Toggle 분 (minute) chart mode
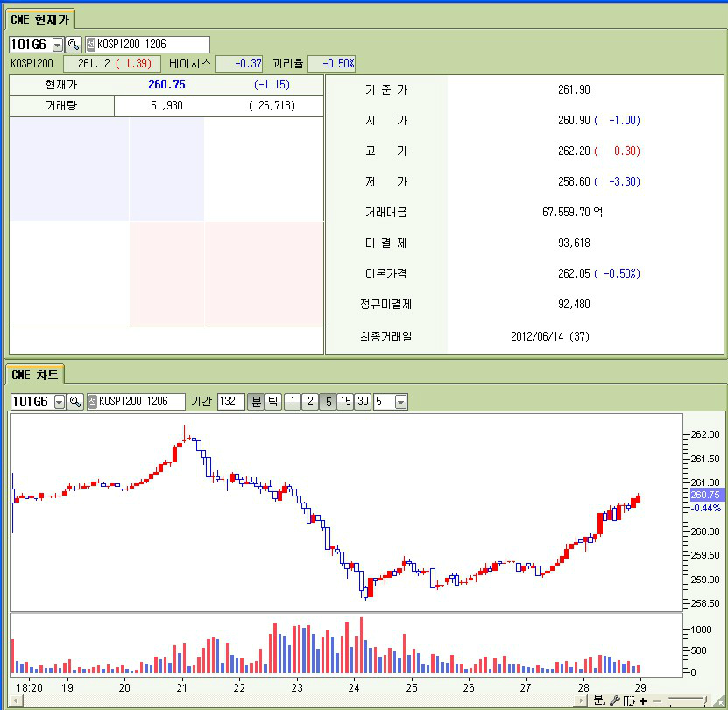This screenshot has width=728, height=710. (256, 402)
